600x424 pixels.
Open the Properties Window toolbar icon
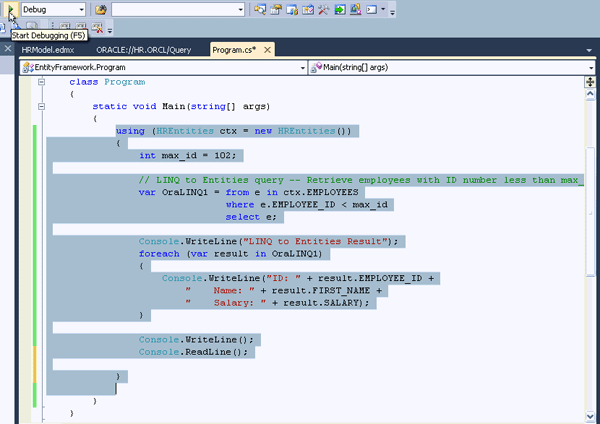276,9
